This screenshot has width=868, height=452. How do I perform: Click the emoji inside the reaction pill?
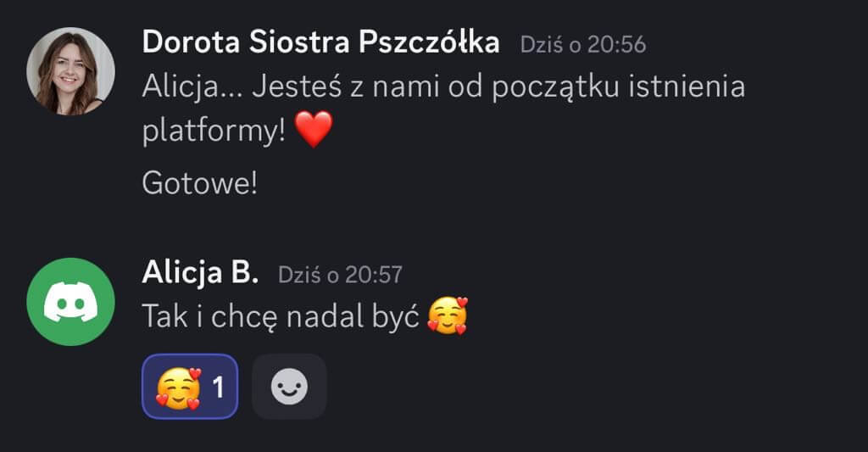tap(178, 388)
